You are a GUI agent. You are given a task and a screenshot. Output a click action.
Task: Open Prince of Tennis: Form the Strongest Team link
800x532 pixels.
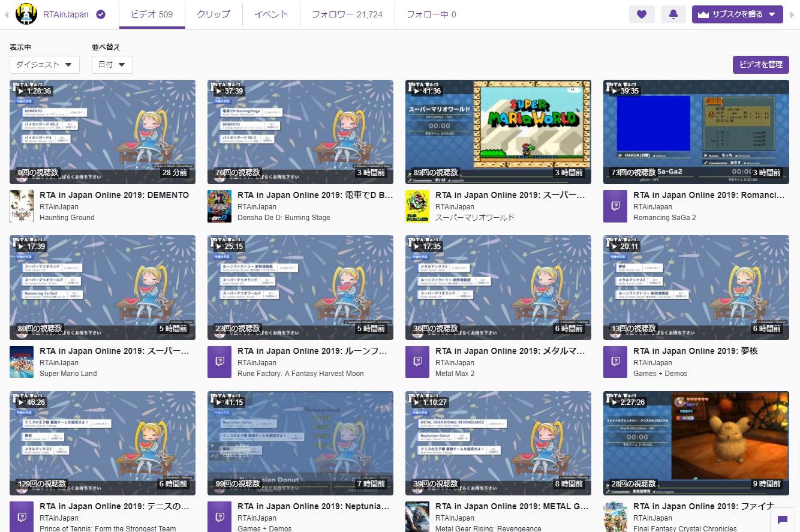click(108, 528)
